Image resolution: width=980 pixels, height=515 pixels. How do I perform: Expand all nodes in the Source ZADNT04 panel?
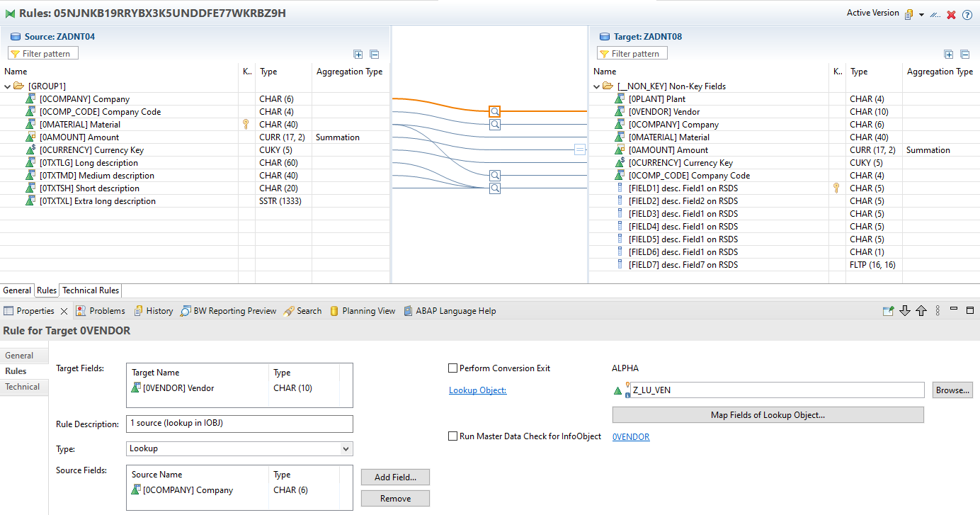358,54
